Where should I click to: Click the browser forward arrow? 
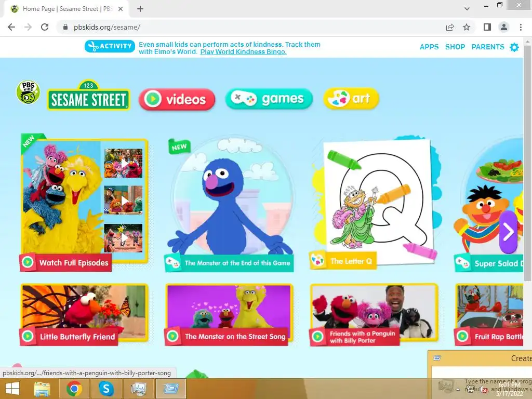(x=28, y=27)
